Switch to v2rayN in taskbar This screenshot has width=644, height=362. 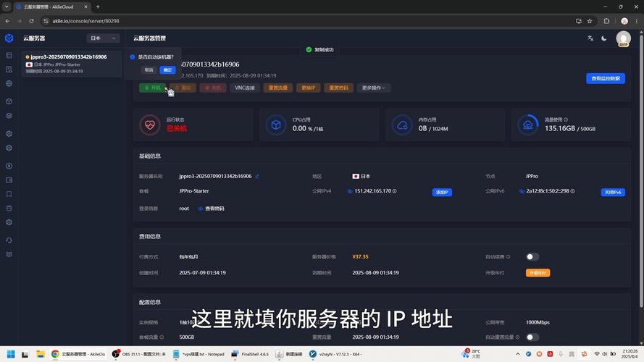pos(337,354)
